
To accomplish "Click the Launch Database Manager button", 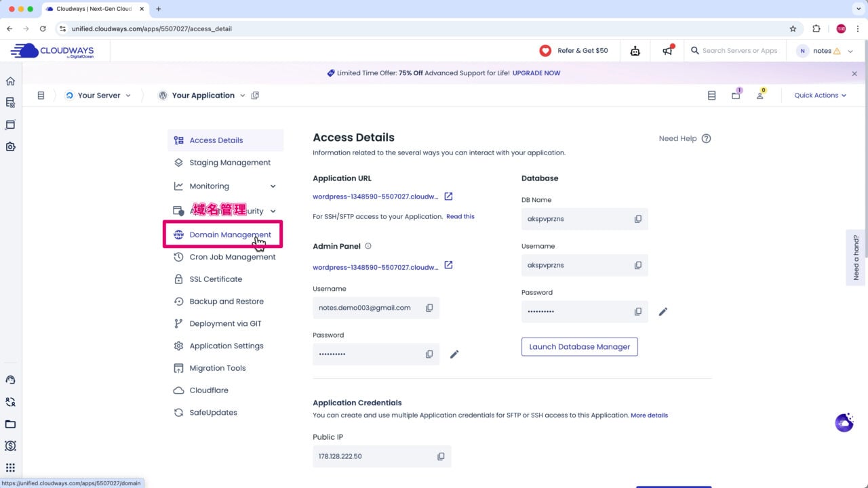I will coord(579,346).
